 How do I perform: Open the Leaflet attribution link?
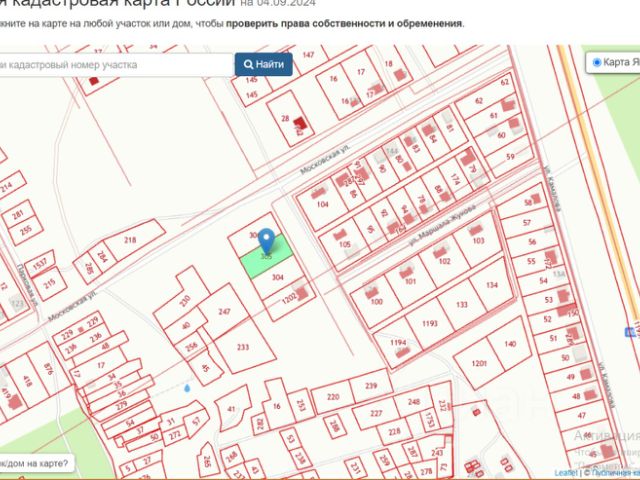click(x=566, y=473)
